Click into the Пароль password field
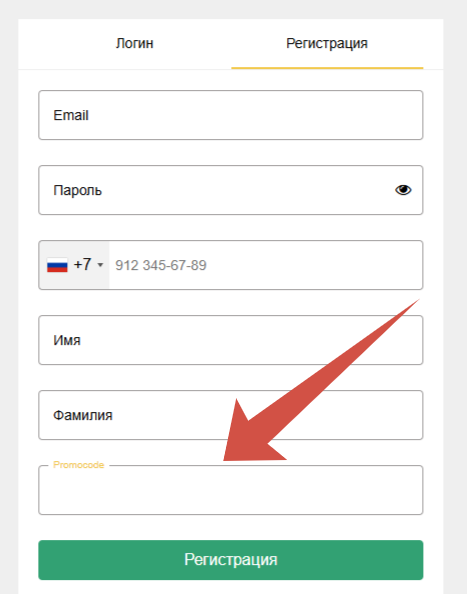Viewport: 467px width, 594px height. coord(231,190)
